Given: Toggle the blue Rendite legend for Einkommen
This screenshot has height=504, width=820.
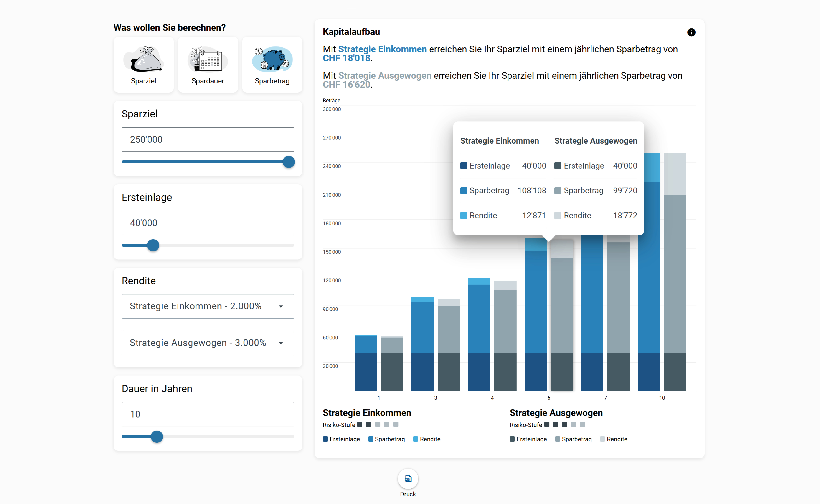Looking at the screenshot, I should click(427, 439).
